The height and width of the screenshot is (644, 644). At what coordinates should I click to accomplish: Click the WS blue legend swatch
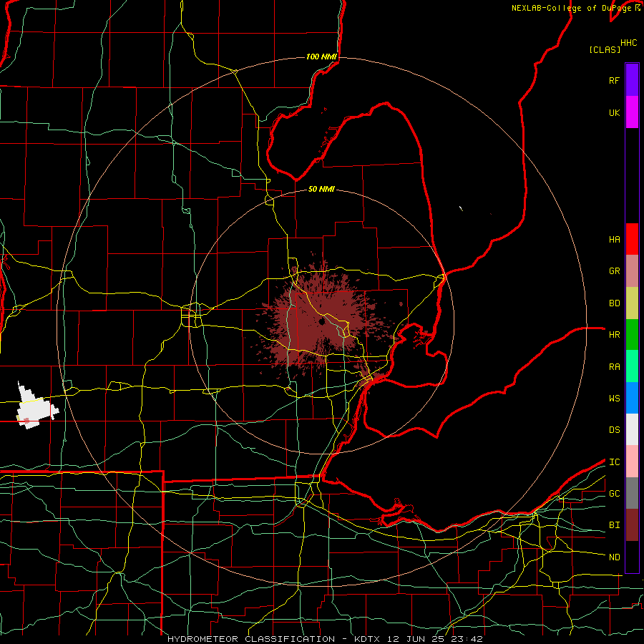(632, 398)
